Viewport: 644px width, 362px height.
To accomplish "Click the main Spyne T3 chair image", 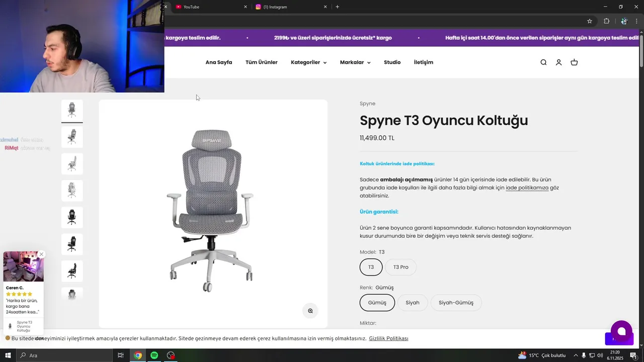I will click(x=213, y=214).
